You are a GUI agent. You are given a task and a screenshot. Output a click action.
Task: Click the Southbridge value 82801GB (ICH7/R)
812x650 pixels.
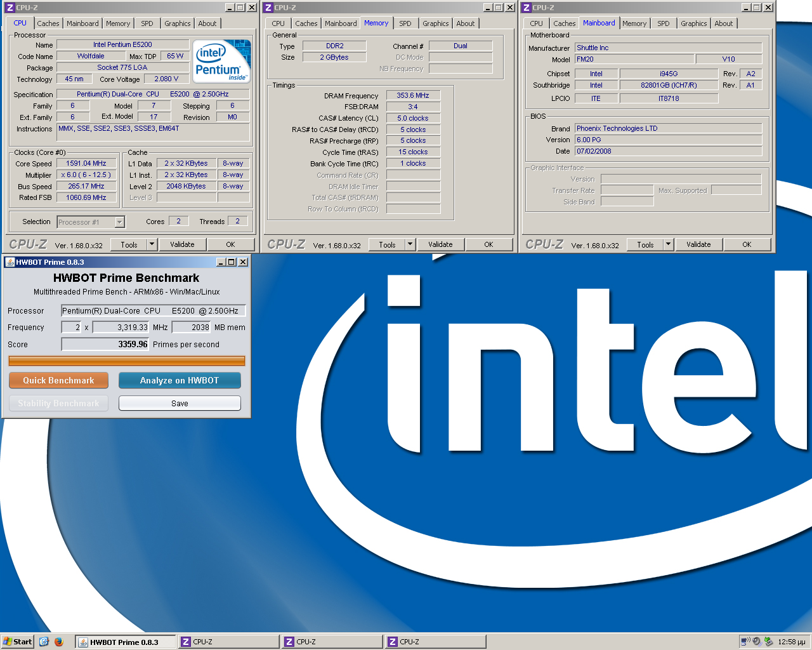click(669, 85)
